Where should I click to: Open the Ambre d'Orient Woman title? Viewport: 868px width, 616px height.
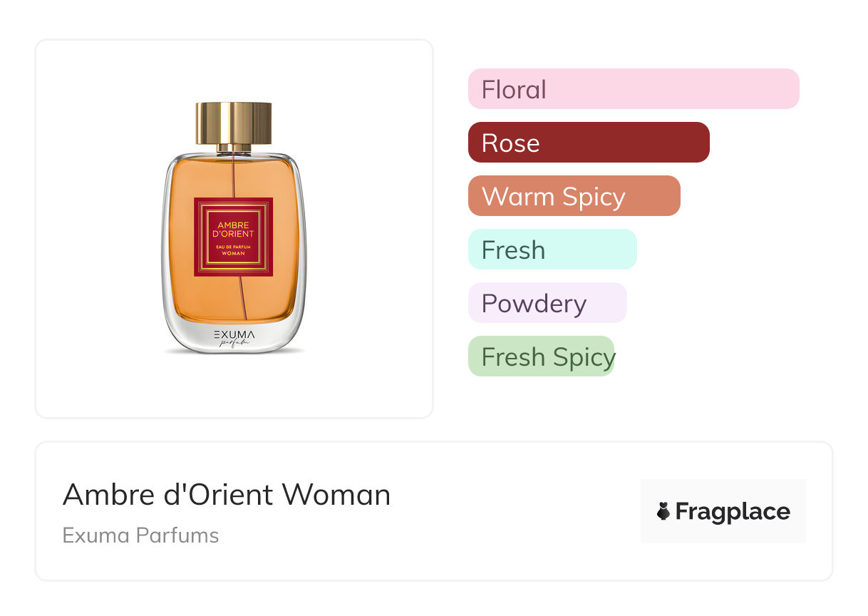(x=227, y=494)
